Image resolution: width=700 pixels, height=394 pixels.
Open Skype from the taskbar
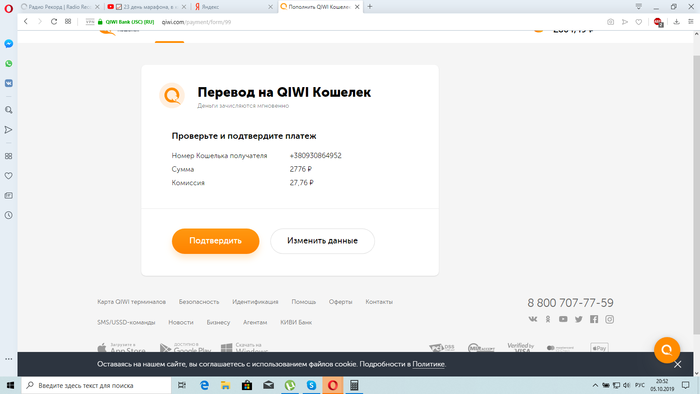coord(311,386)
